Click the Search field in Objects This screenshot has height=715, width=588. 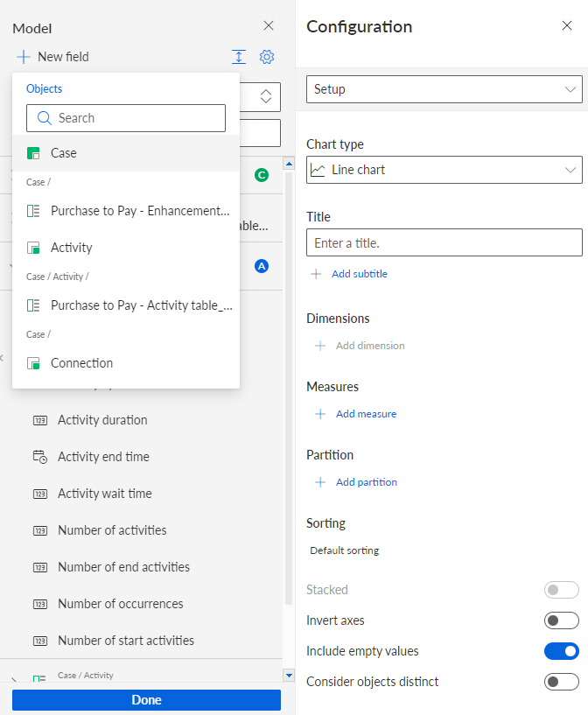point(126,118)
